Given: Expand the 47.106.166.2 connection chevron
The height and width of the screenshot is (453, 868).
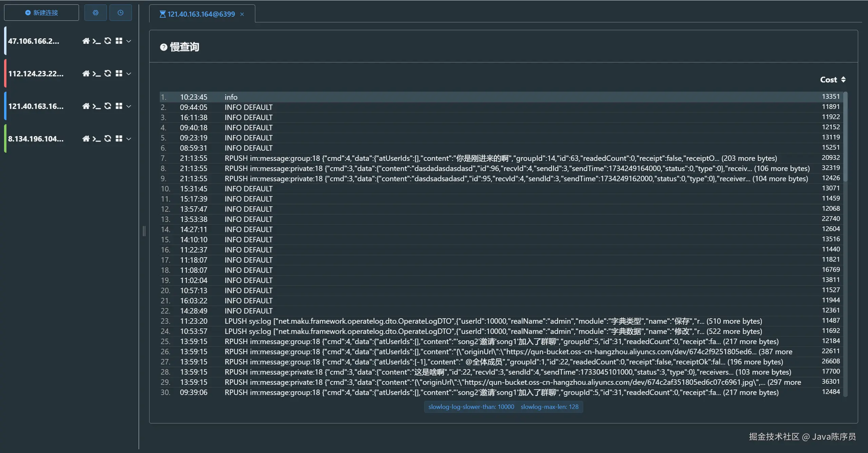Looking at the screenshot, I should 129,41.
